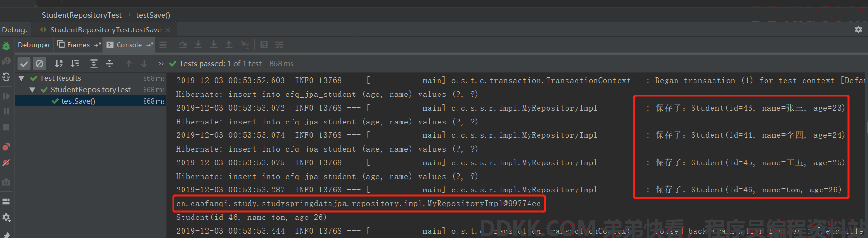Click the restore arrow next to Console
The height and width of the screenshot is (238, 868).
tap(150, 45)
